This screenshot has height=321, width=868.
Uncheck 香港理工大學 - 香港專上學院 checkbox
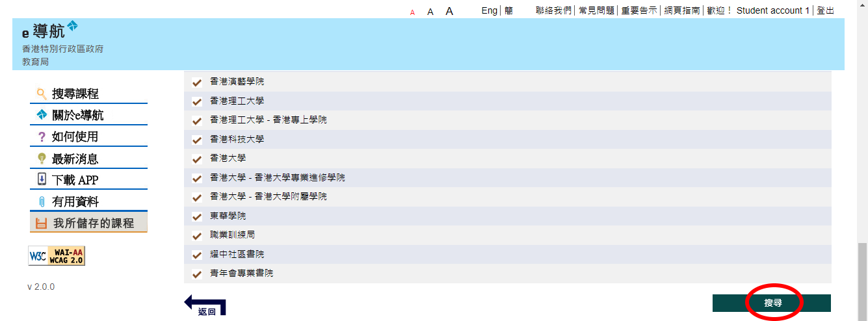(196, 121)
